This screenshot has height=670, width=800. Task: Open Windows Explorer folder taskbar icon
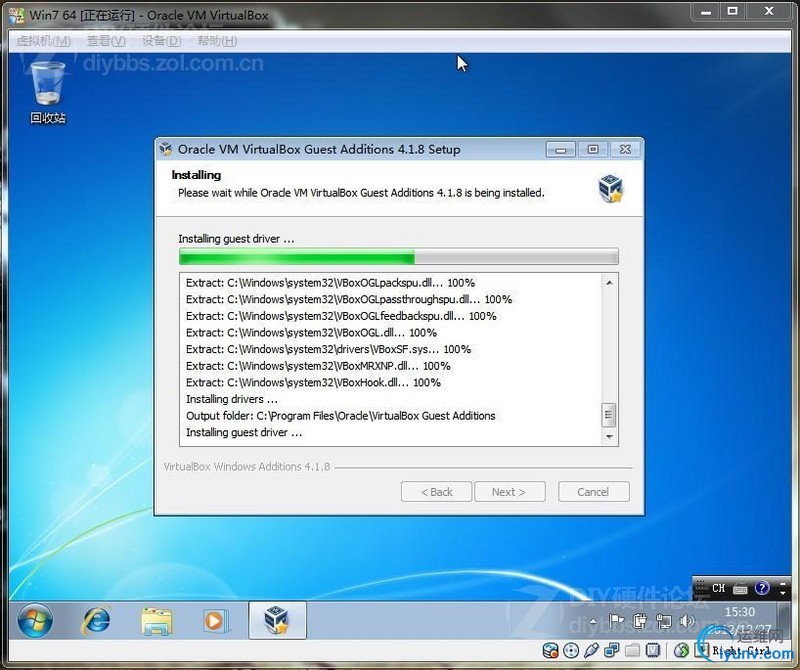click(x=157, y=621)
